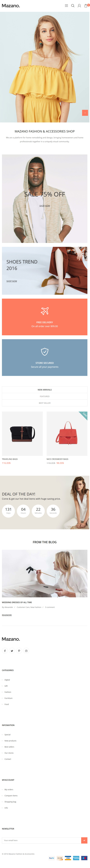
Task: Select the New Arrivals tab
Action: (x=45, y=390)
